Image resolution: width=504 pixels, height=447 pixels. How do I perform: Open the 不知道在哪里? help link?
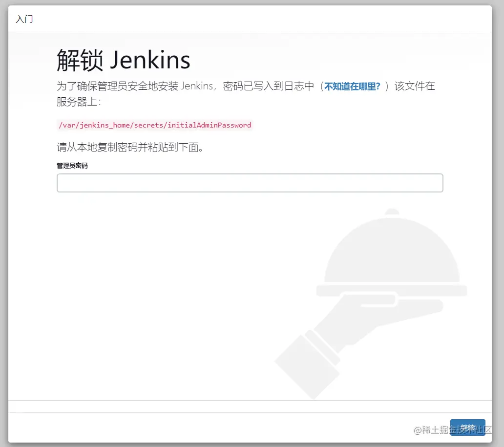(x=352, y=86)
